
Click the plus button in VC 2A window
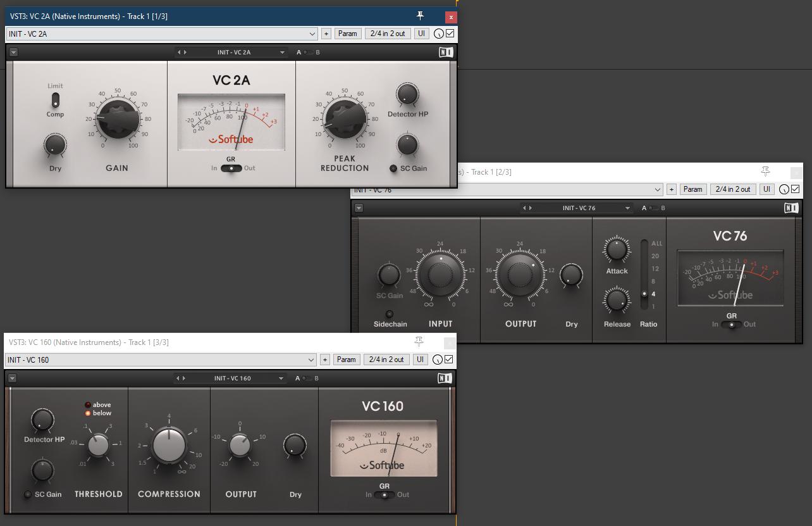point(326,34)
